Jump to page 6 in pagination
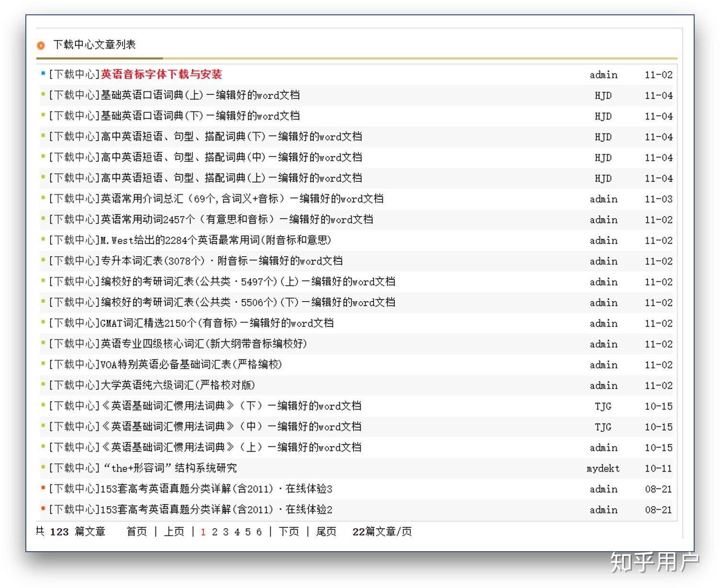This screenshot has height=588, width=720. pos(259,532)
